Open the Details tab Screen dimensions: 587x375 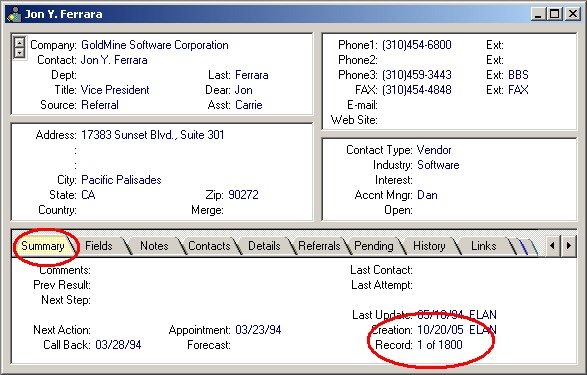[264, 246]
